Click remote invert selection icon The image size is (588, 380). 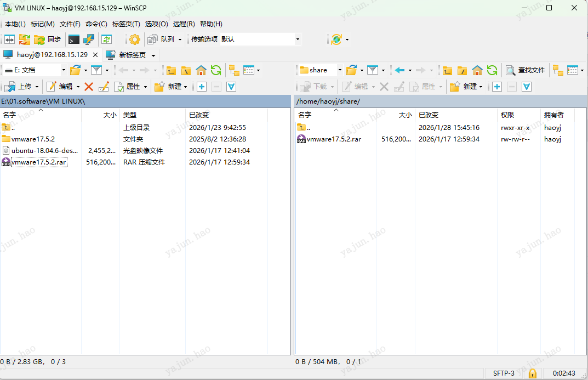pos(527,87)
